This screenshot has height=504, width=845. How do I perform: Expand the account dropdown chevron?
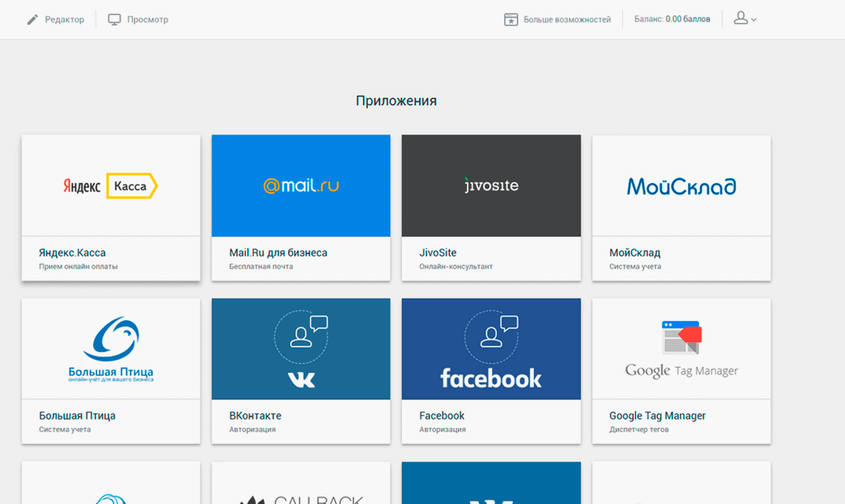pos(754,20)
